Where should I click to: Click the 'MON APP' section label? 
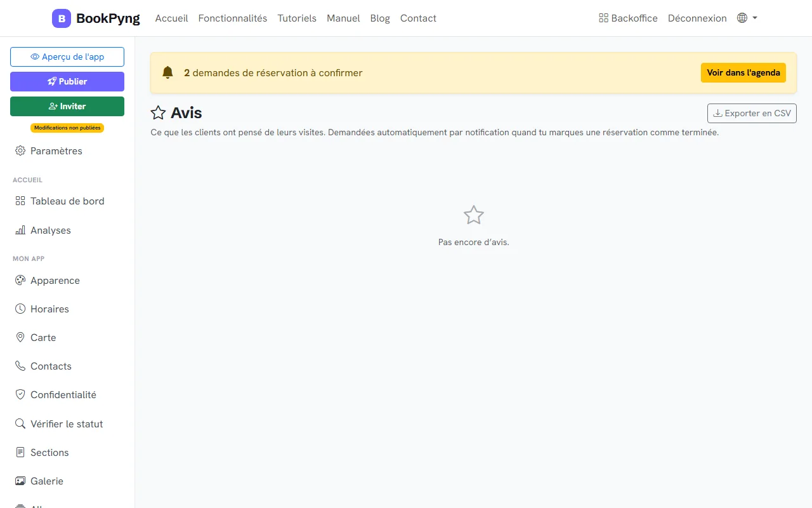point(29,258)
